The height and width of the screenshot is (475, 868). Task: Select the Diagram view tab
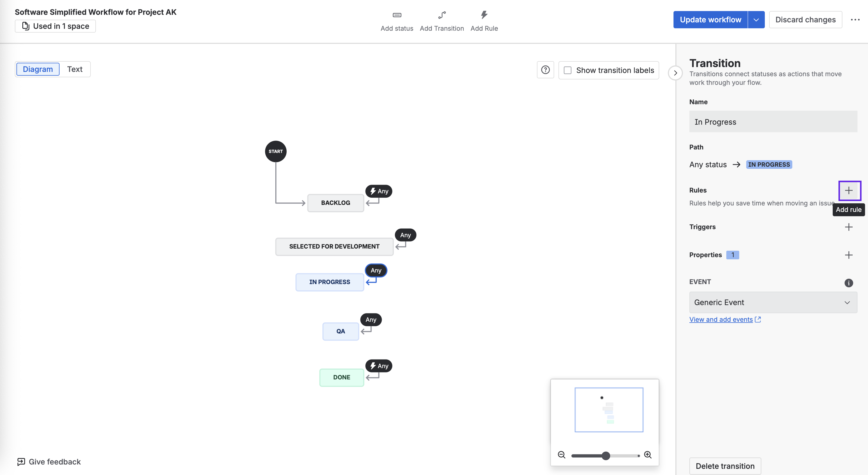click(x=38, y=69)
